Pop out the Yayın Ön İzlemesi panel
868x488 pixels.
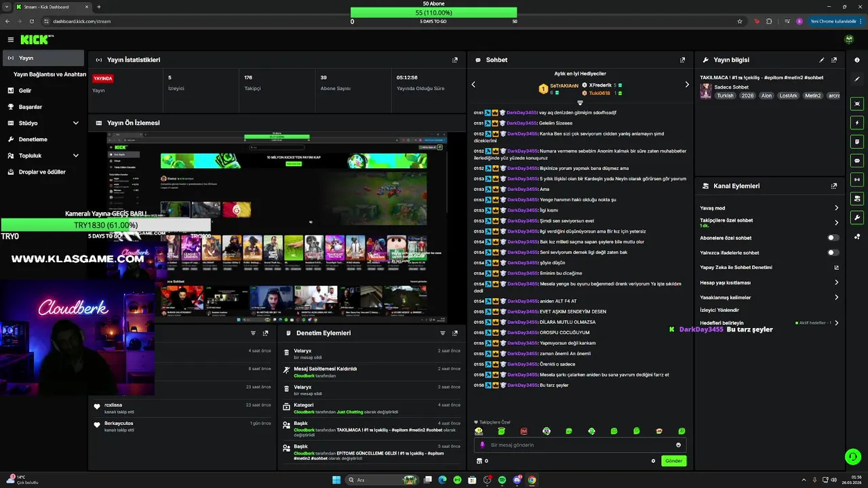[x=455, y=123]
